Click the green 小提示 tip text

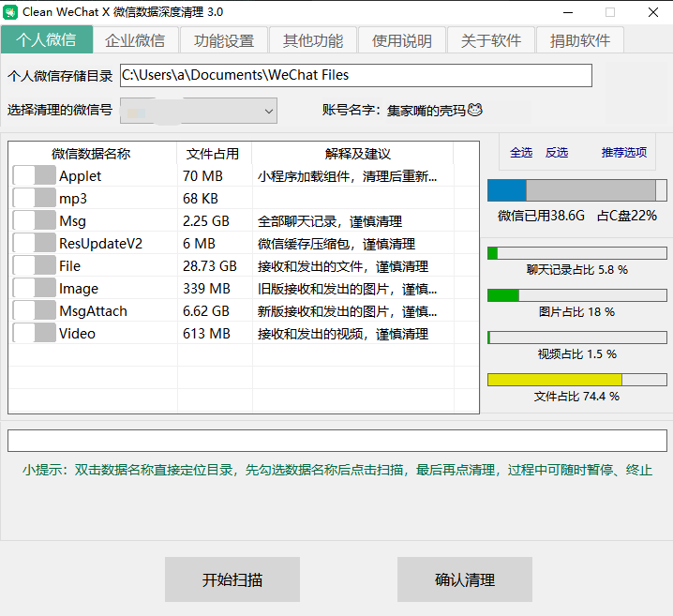click(337, 470)
